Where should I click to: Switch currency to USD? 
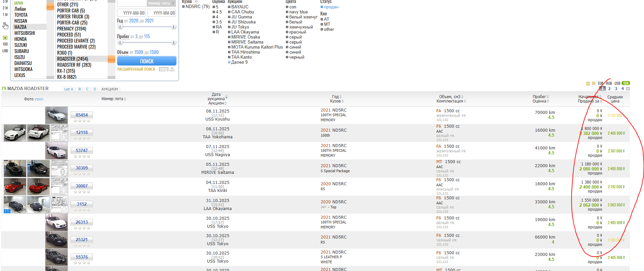click(617, 83)
